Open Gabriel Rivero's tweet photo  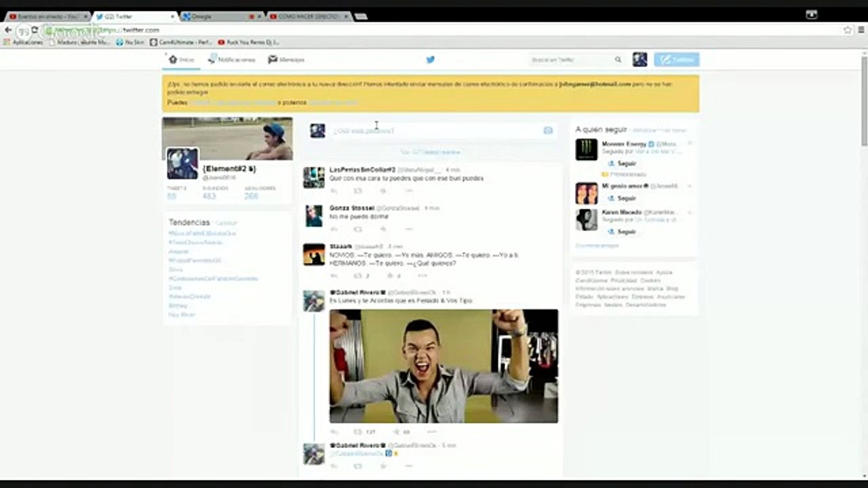[443, 366]
